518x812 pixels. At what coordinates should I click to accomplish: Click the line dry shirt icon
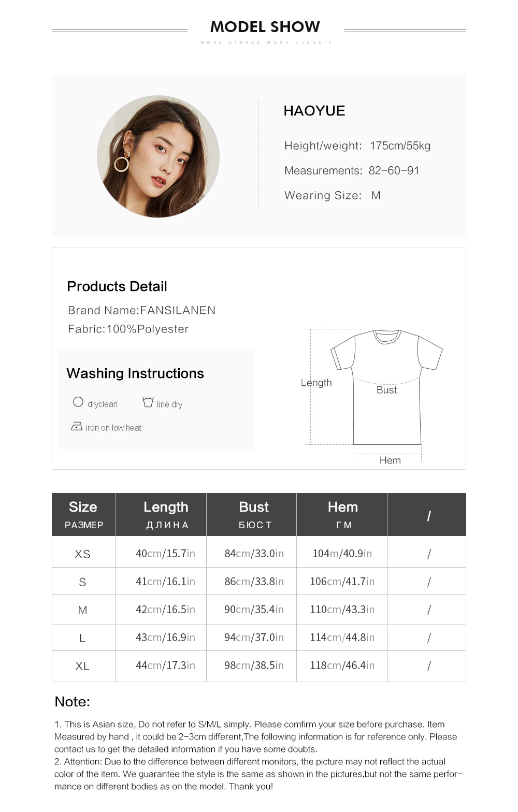point(148,402)
